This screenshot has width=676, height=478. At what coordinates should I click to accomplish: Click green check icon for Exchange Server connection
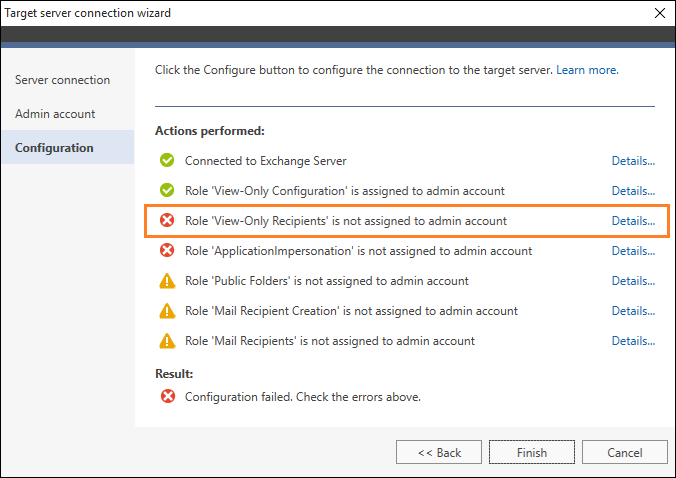(167, 160)
